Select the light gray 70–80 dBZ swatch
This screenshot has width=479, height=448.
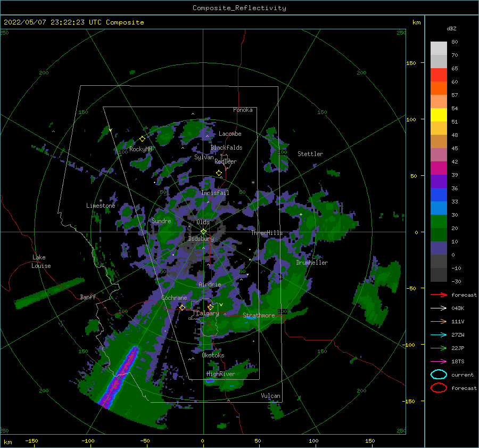click(x=439, y=48)
